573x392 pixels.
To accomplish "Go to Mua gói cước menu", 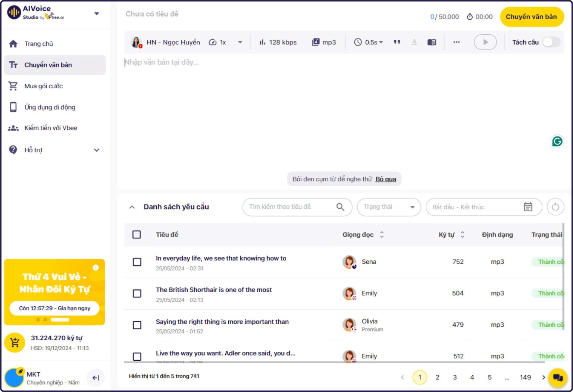I will pos(43,86).
